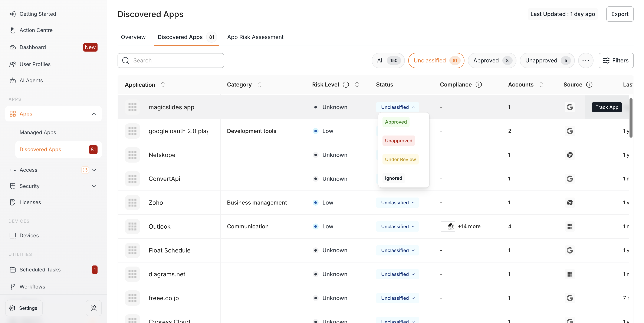This screenshot has height=323, width=644.
Task: Expand the Security sidebar section
Action: click(x=94, y=186)
